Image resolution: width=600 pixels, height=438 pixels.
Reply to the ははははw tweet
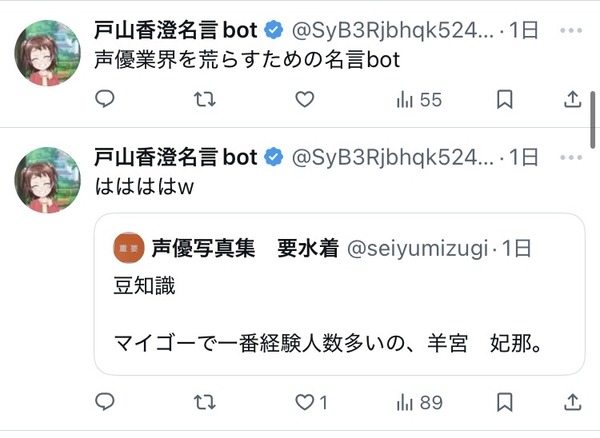tap(104, 402)
